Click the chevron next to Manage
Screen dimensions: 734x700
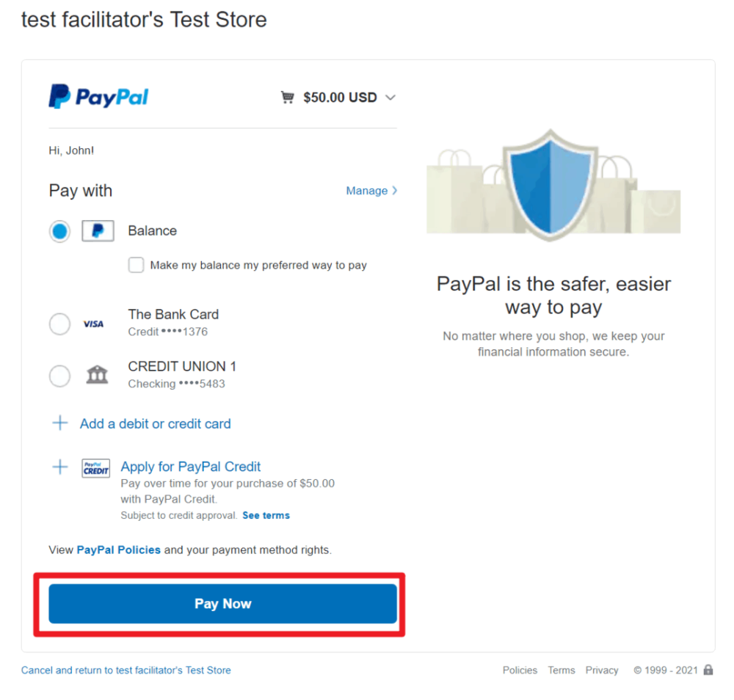click(395, 191)
